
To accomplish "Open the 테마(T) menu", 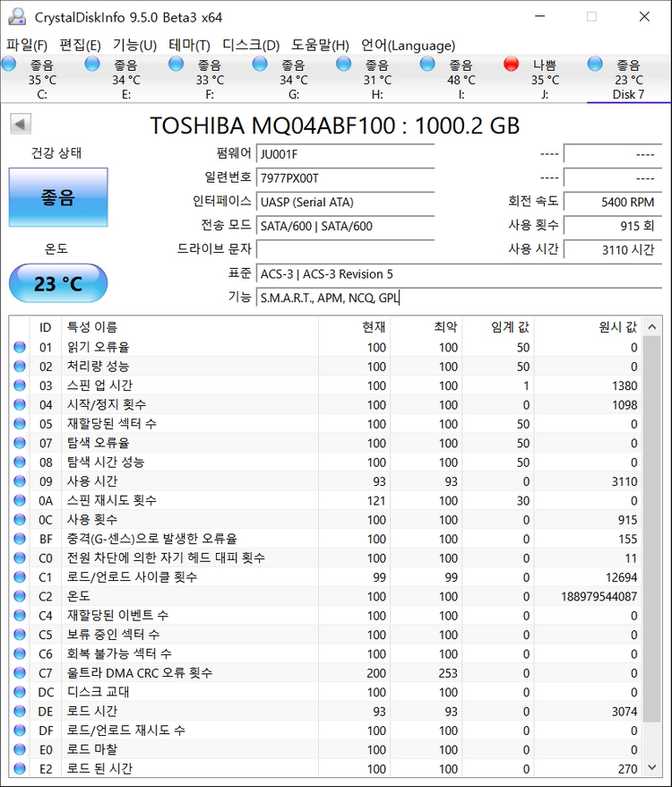I will [189, 45].
